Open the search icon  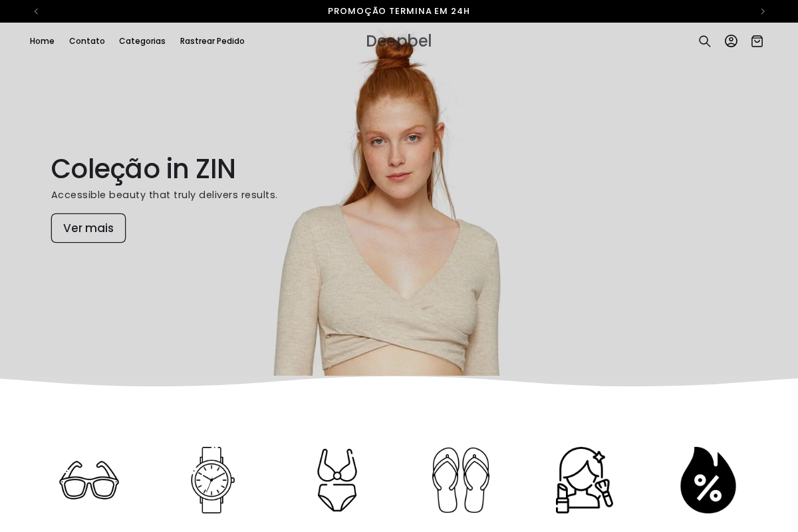pyautogui.click(x=704, y=41)
